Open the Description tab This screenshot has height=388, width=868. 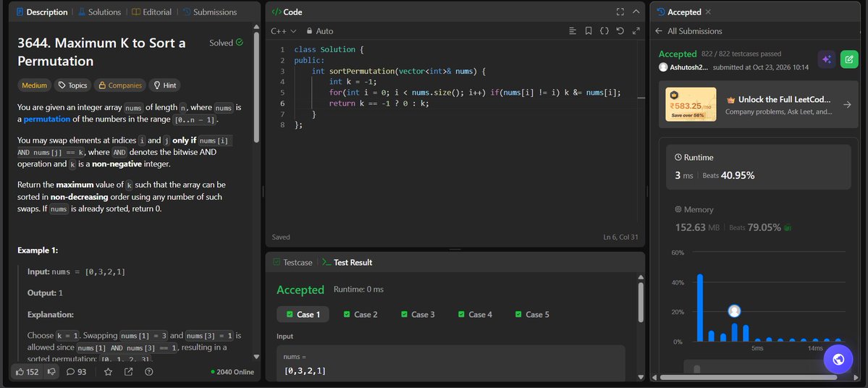tap(42, 12)
